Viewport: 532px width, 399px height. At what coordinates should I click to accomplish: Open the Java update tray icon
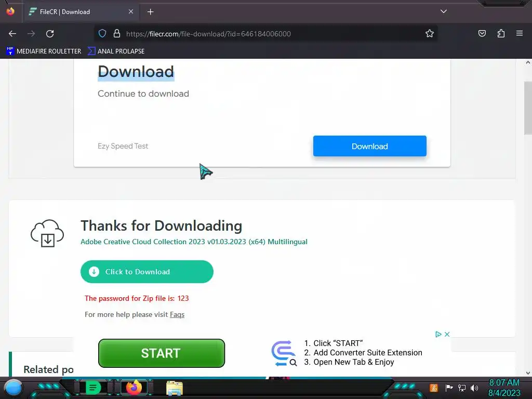point(434,388)
